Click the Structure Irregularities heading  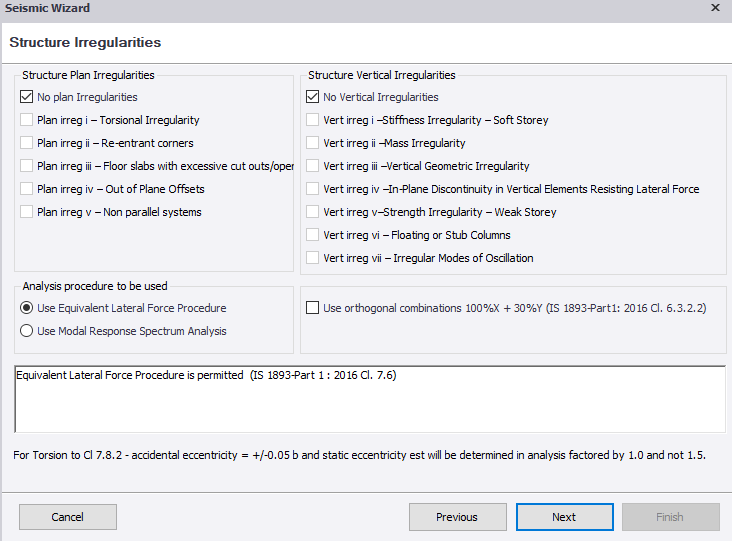point(85,42)
